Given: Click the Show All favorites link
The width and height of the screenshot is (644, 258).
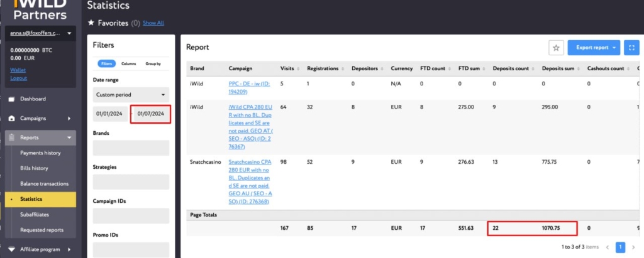Looking at the screenshot, I should point(153,23).
